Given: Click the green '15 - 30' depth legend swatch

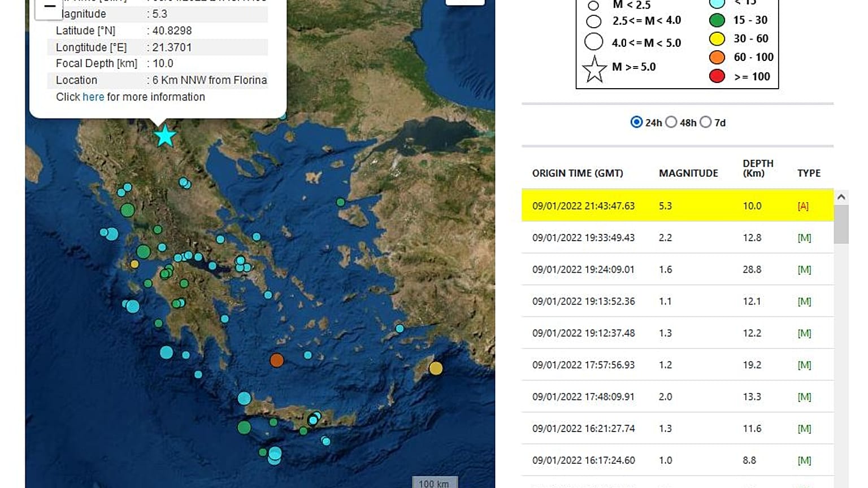Looking at the screenshot, I should pos(717,20).
